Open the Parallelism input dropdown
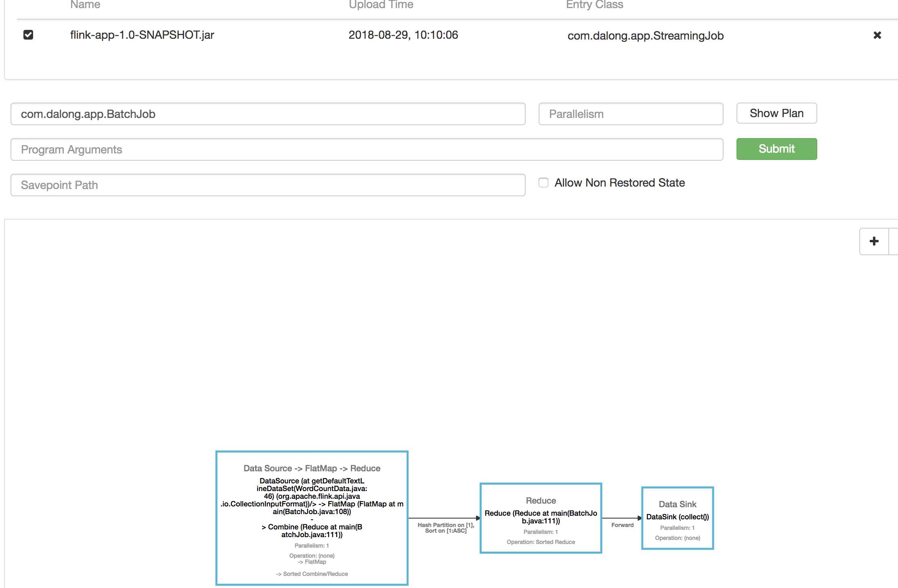 point(630,113)
